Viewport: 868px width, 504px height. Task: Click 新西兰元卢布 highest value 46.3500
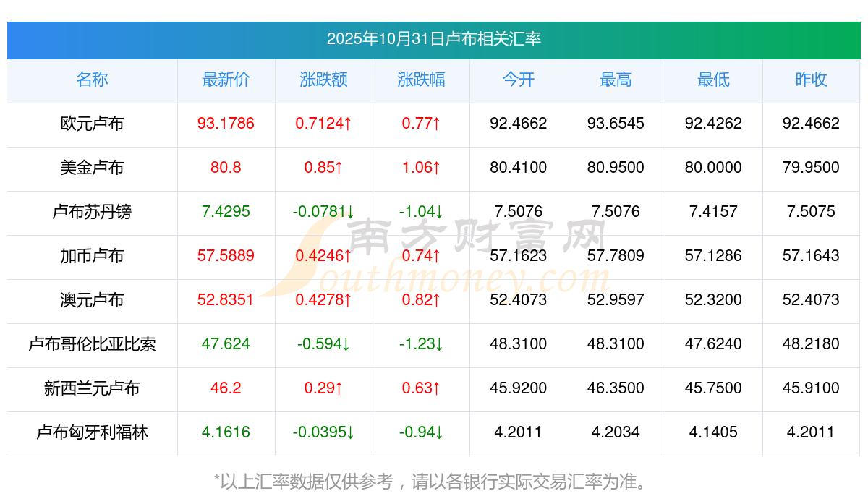click(616, 388)
